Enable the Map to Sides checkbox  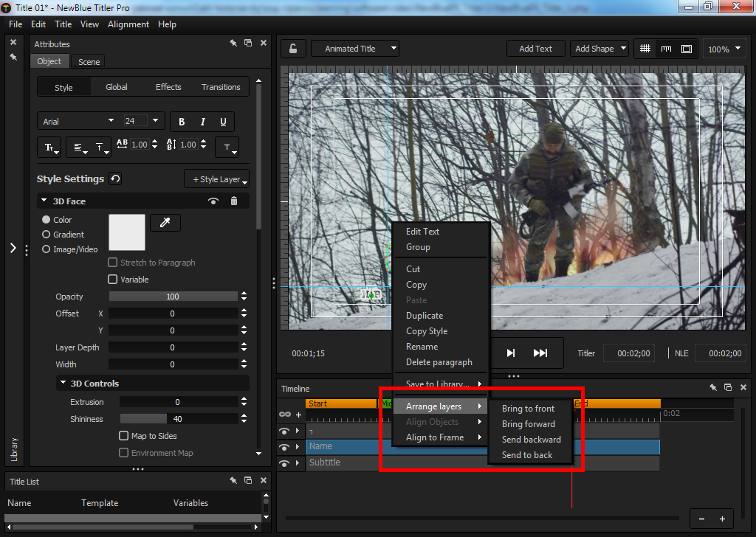(124, 436)
